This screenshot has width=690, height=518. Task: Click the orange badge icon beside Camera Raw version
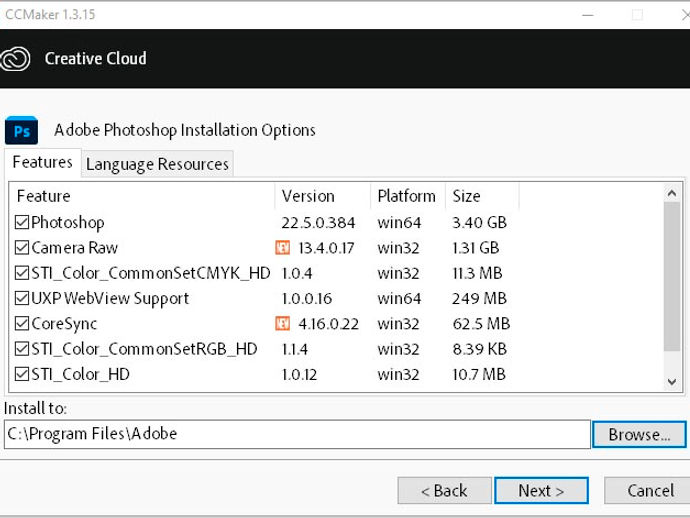click(283, 248)
